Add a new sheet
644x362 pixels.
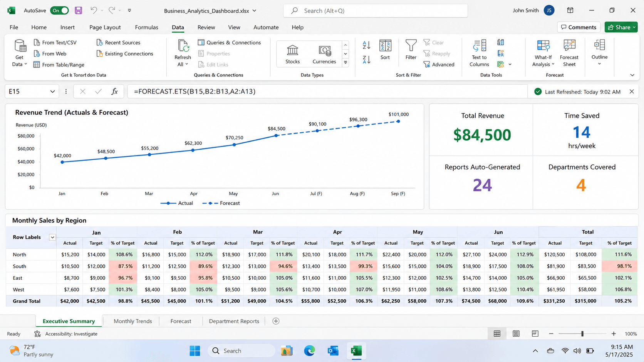pos(276,321)
